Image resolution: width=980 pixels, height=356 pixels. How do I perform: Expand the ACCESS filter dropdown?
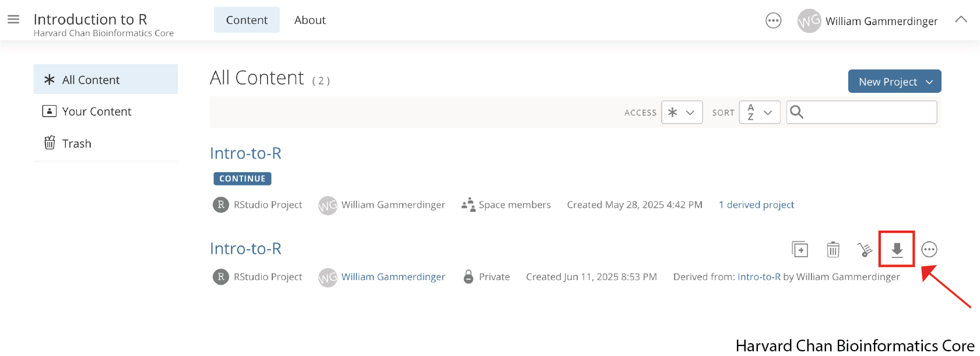pyautogui.click(x=682, y=112)
